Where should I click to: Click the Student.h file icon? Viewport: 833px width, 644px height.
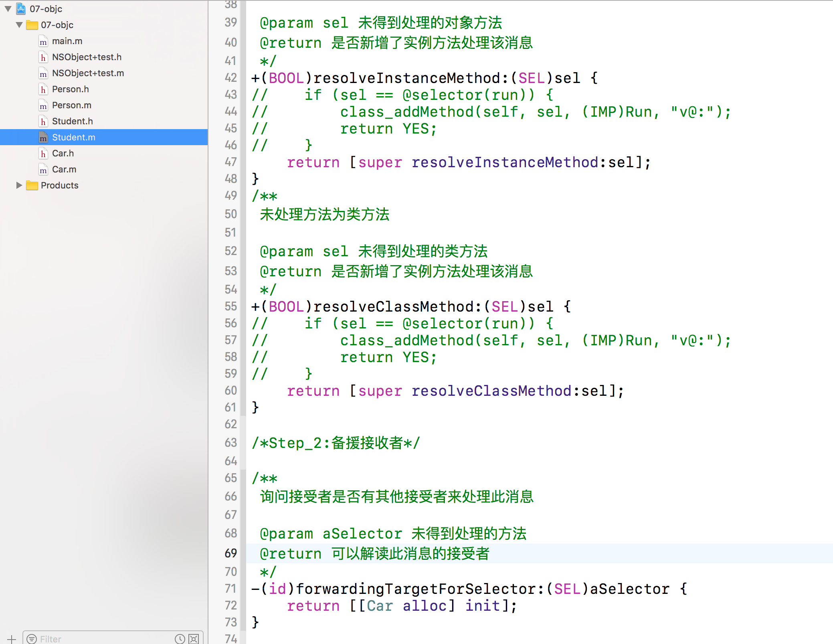tap(43, 122)
